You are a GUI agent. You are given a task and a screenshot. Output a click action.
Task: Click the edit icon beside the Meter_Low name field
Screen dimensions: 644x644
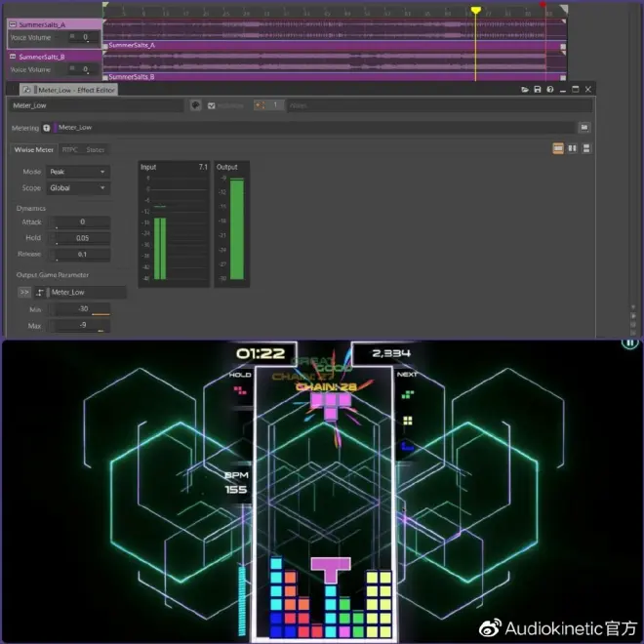coord(195,105)
